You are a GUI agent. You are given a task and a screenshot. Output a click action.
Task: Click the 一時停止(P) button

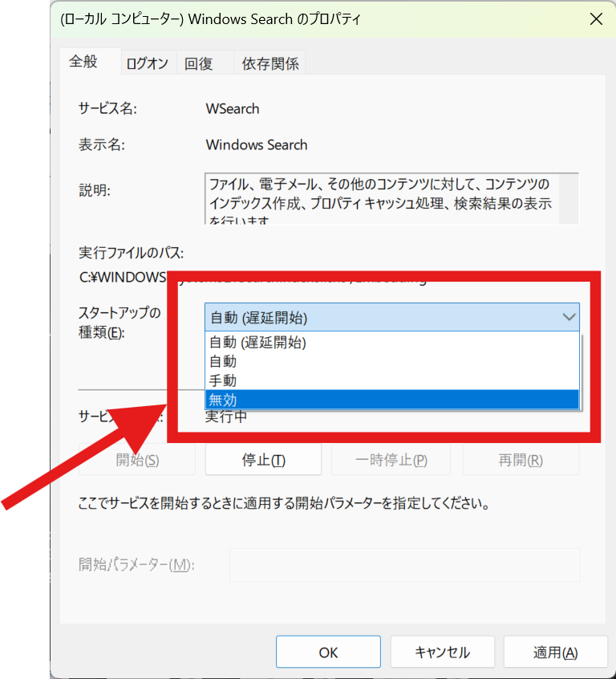(x=391, y=459)
